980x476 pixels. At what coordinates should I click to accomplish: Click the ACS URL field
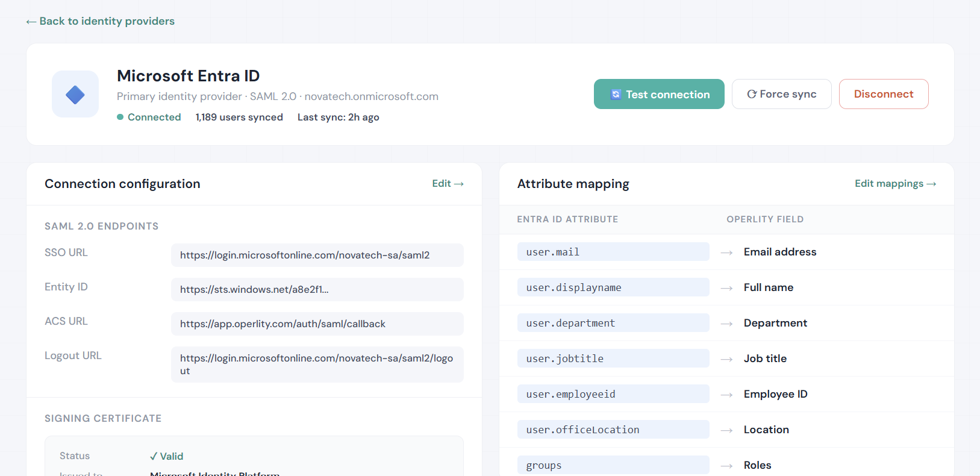click(x=317, y=324)
